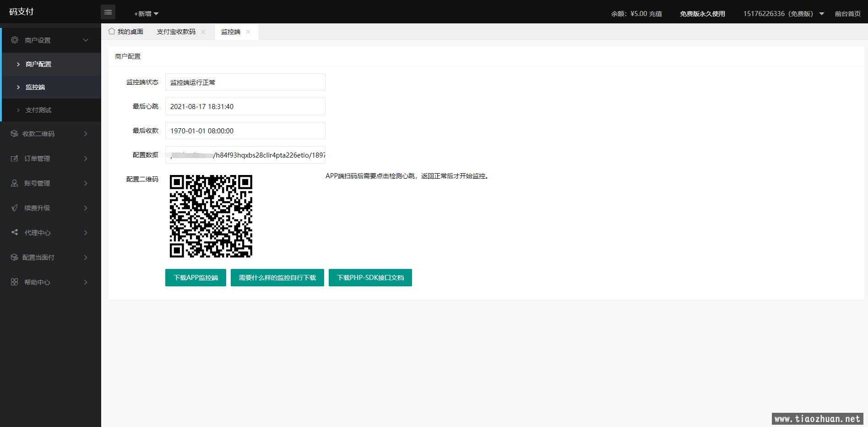This screenshot has height=427, width=868.
Task: Open 商户配置 in sidebar
Action: point(51,64)
